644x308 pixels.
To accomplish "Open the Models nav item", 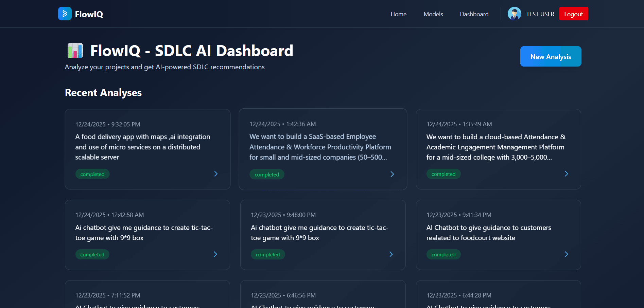I will [433, 14].
